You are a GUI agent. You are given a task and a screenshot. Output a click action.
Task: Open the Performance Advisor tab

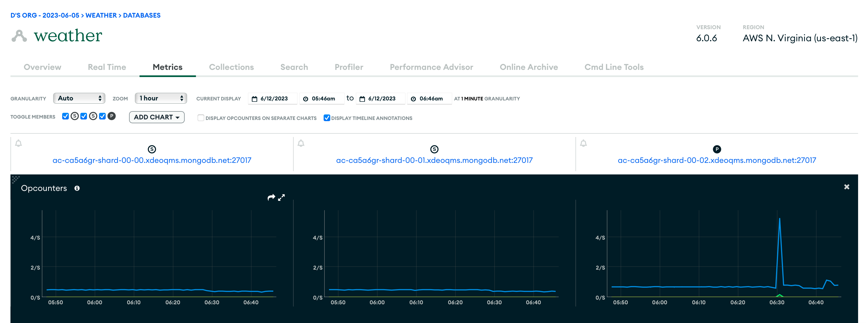(x=431, y=67)
